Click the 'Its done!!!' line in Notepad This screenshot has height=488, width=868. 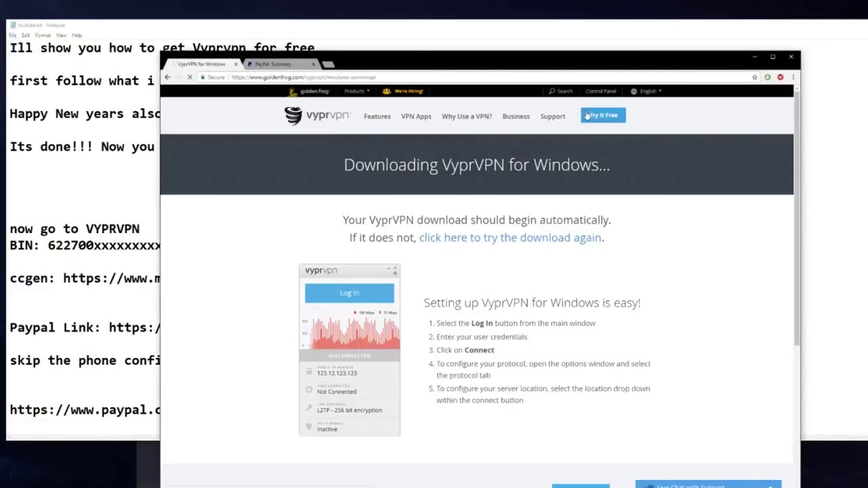coord(82,147)
